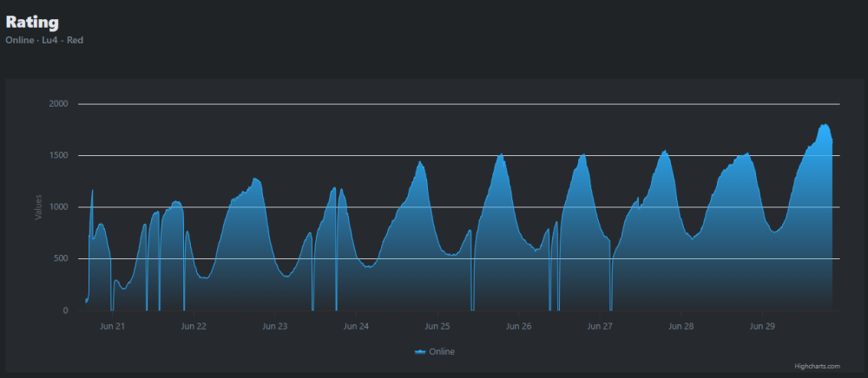Screen dimensions: 868x378
Task: Click the 2000 y-axis value label
Action: tap(58, 104)
